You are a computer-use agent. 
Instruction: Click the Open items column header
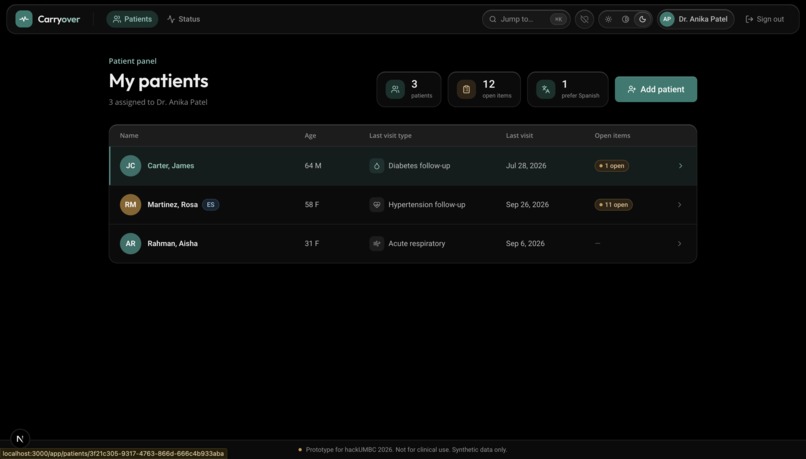[612, 136]
